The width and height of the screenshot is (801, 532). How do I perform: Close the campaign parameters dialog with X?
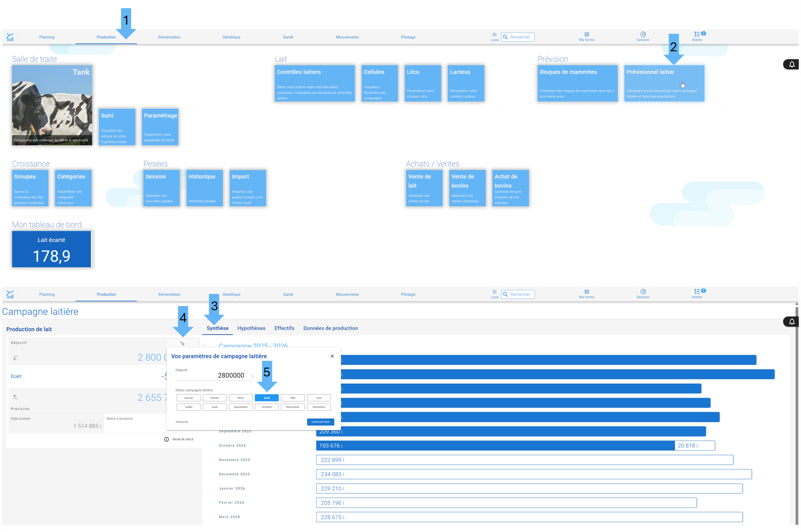[x=332, y=356]
